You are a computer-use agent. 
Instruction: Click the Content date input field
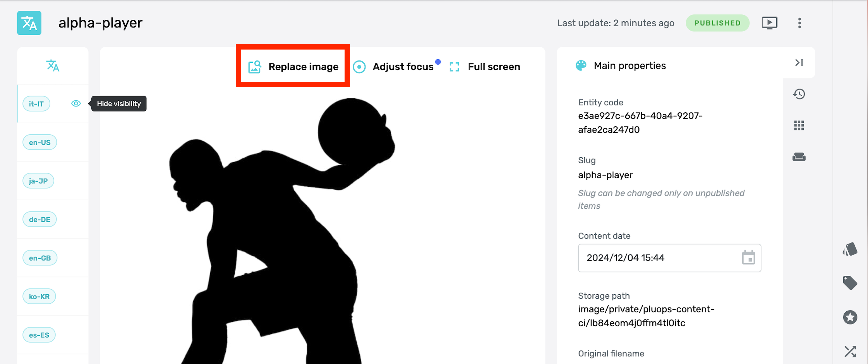tap(669, 258)
